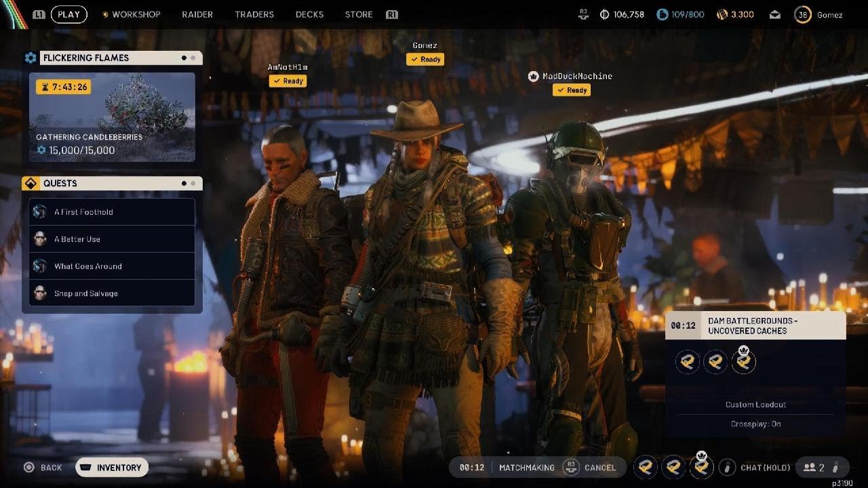
Task: Click MadDuckMachine's Ready status badge
Action: [x=572, y=89]
